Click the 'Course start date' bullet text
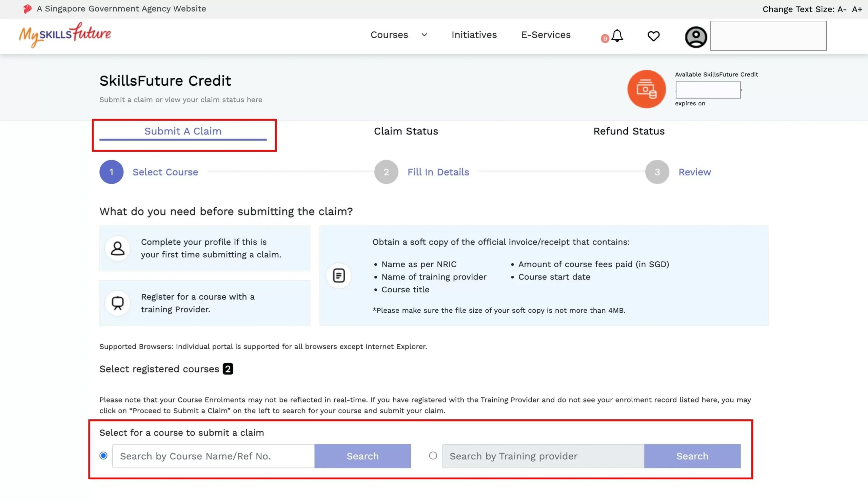868x501 pixels. point(554,277)
